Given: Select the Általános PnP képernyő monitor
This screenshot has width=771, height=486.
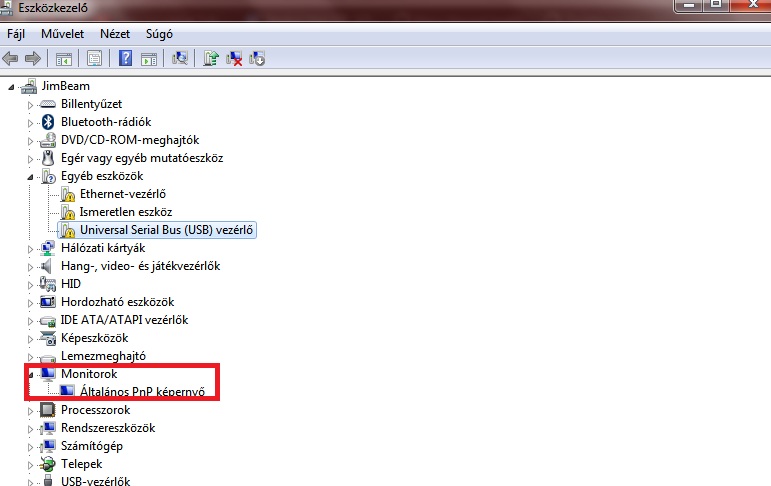Looking at the screenshot, I should click(x=142, y=392).
